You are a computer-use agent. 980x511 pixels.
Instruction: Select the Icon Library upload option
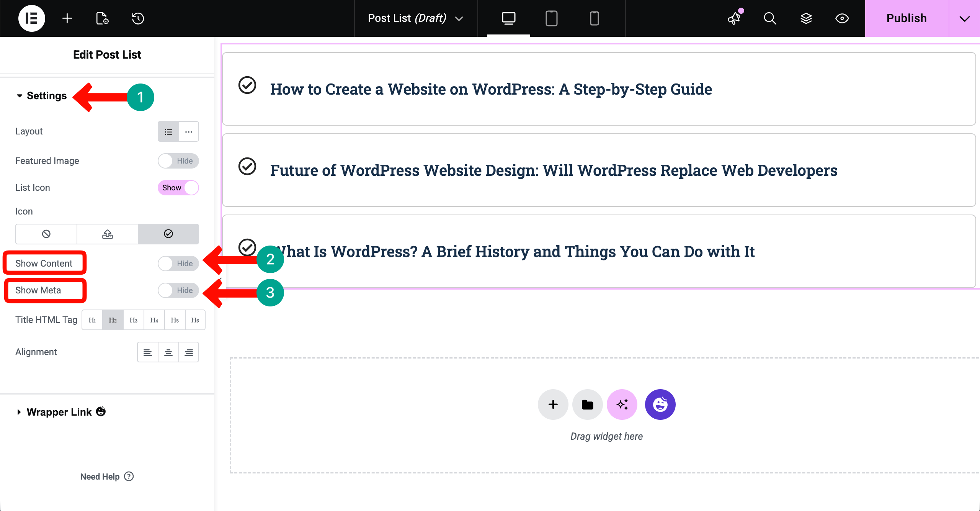(x=107, y=234)
